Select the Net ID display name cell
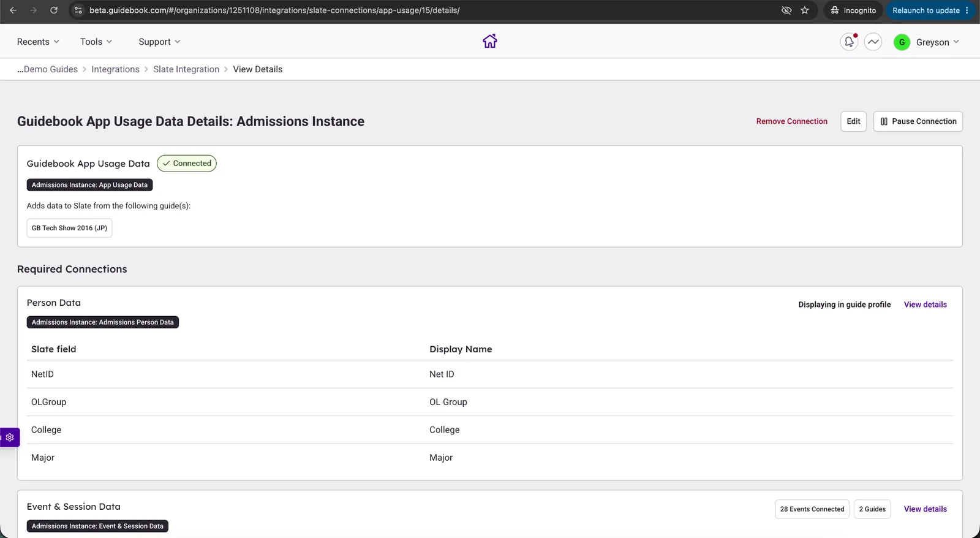Screen dimensions: 980x538 pos(442,374)
